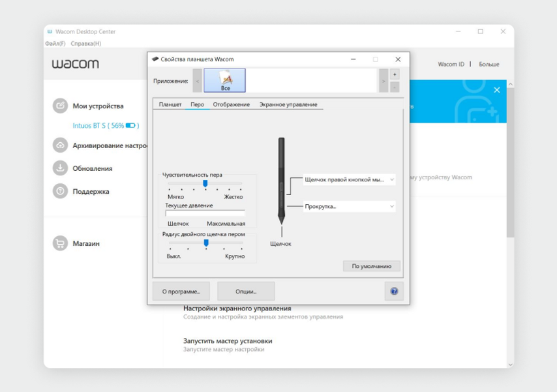Click the current pressure indicator bar

tap(205, 213)
